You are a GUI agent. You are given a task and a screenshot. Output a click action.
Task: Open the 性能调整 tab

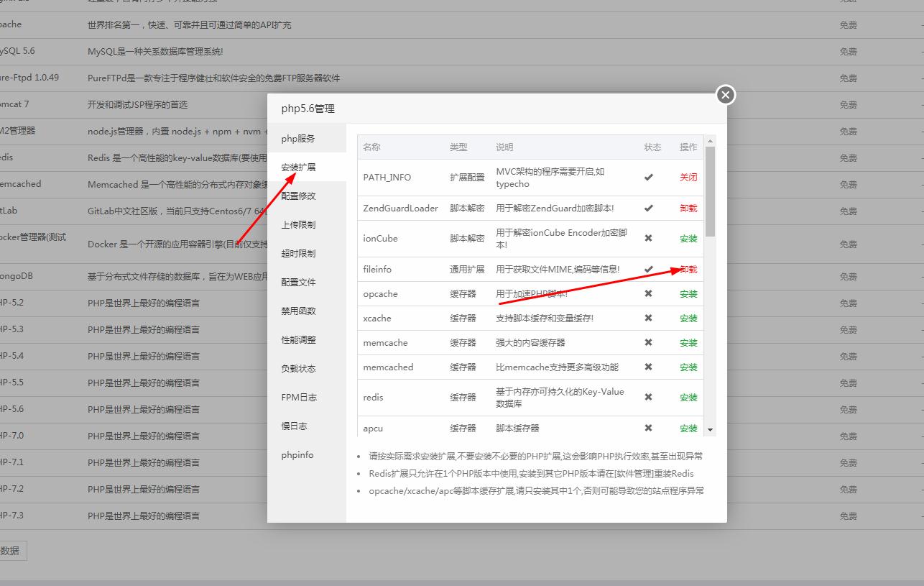[x=298, y=340]
